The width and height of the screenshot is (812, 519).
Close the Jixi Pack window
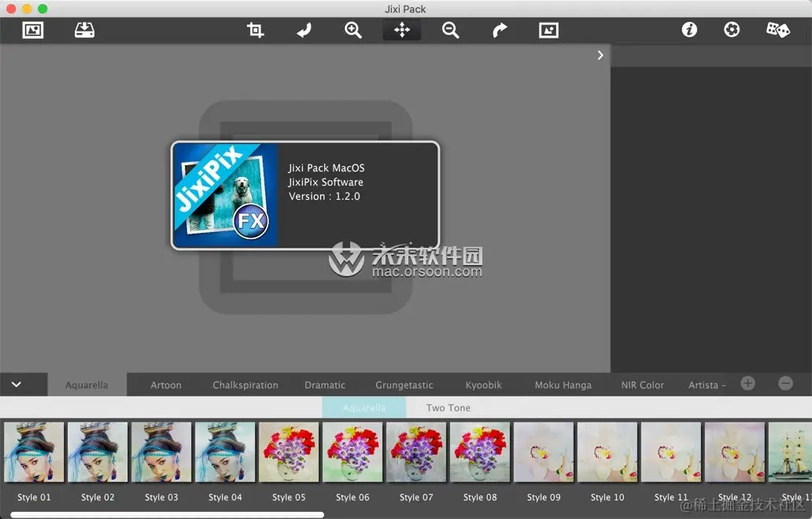click(11, 9)
